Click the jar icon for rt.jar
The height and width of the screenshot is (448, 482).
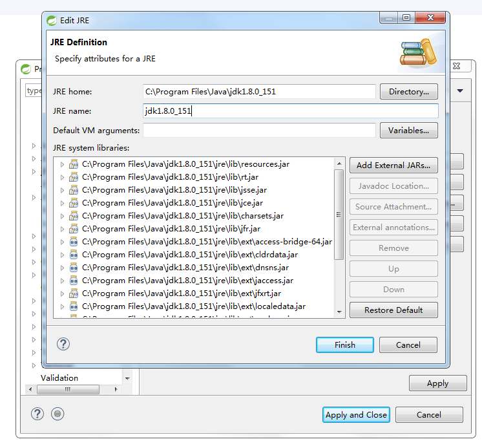74,177
